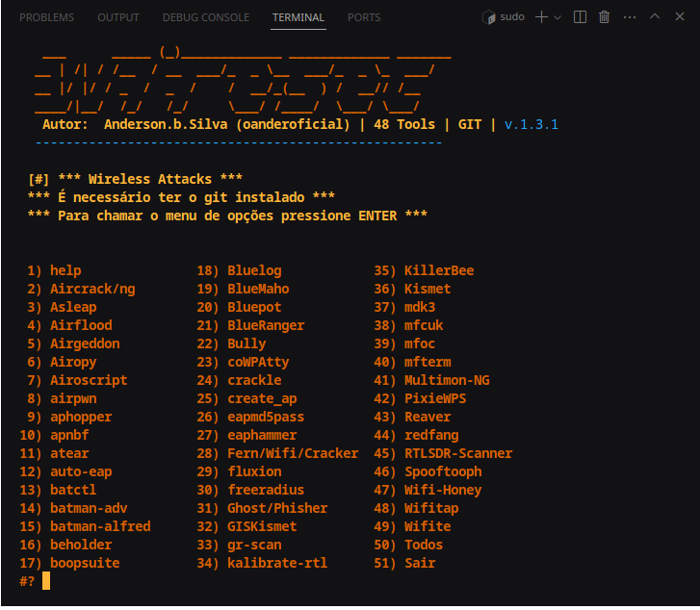This screenshot has height=610, width=700.
Task: Click option '24) crackle'
Action: (x=239, y=380)
